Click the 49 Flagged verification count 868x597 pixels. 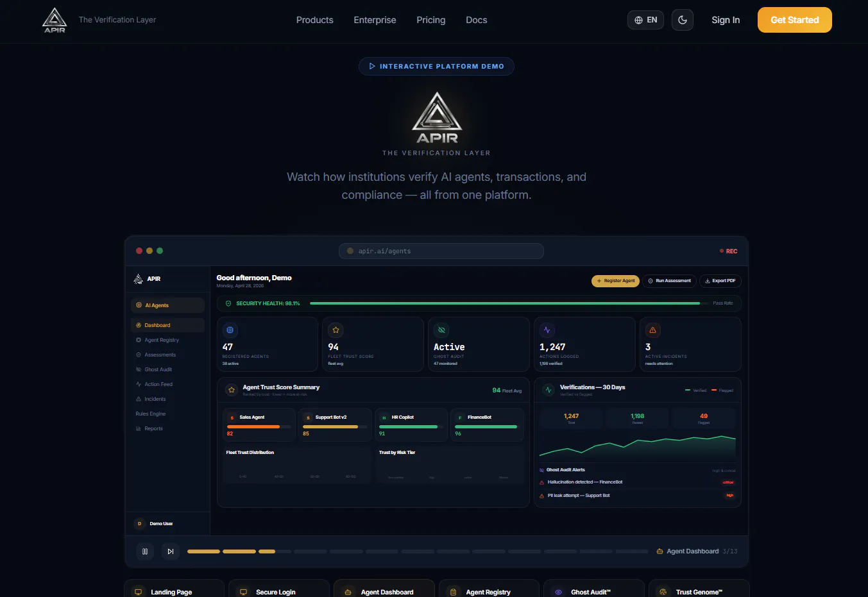[x=704, y=416]
